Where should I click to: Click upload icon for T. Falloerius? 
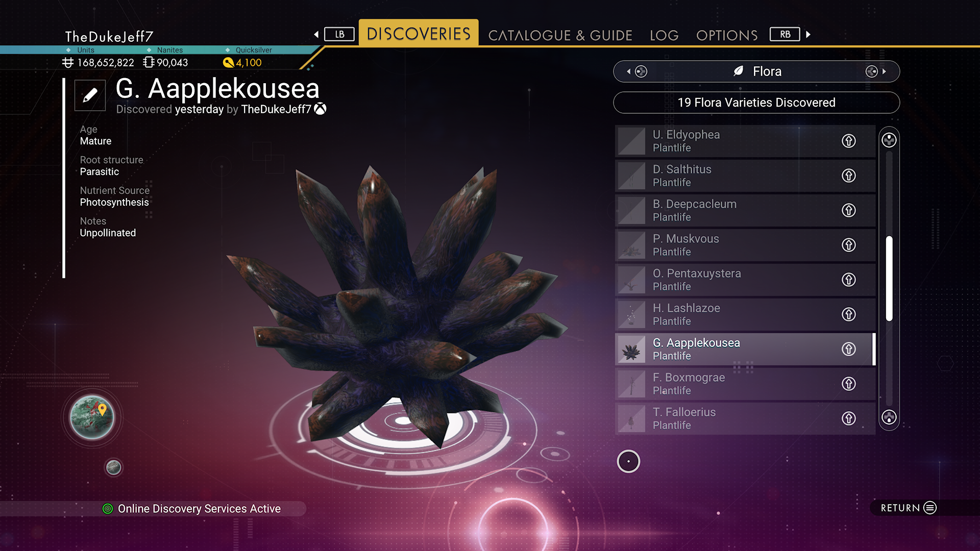(x=848, y=418)
